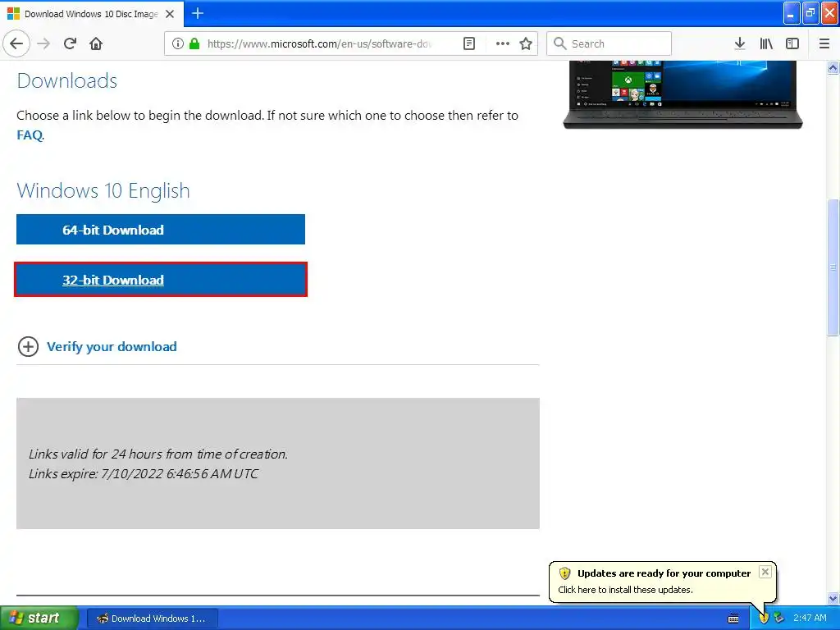Click the vertical scrollbar thumb

[x=833, y=267]
